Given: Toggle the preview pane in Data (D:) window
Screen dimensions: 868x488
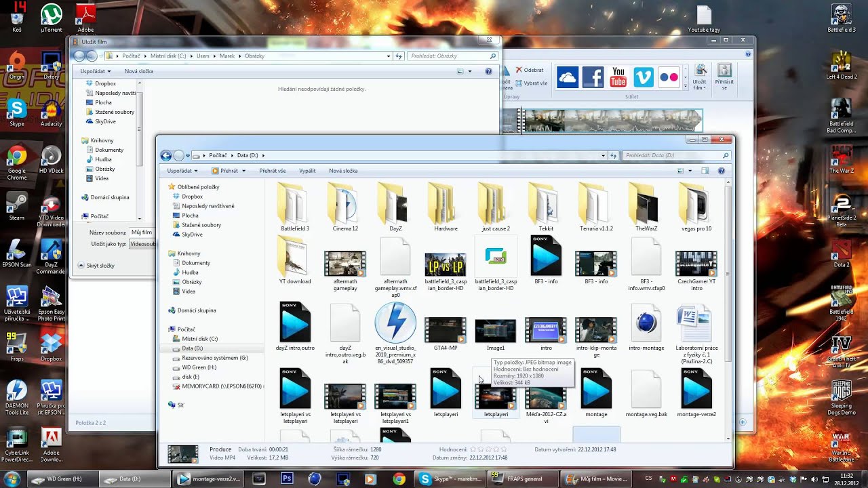Looking at the screenshot, I should [x=705, y=171].
